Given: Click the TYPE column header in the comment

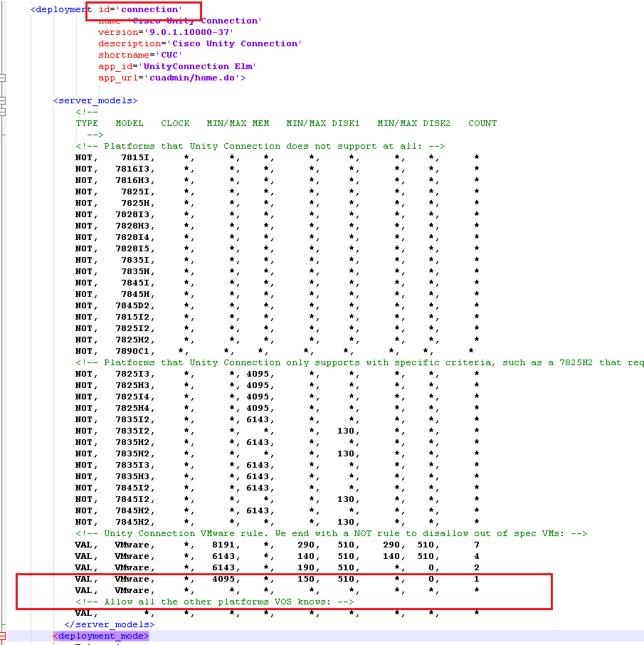Looking at the screenshot, I should (87, 123).
